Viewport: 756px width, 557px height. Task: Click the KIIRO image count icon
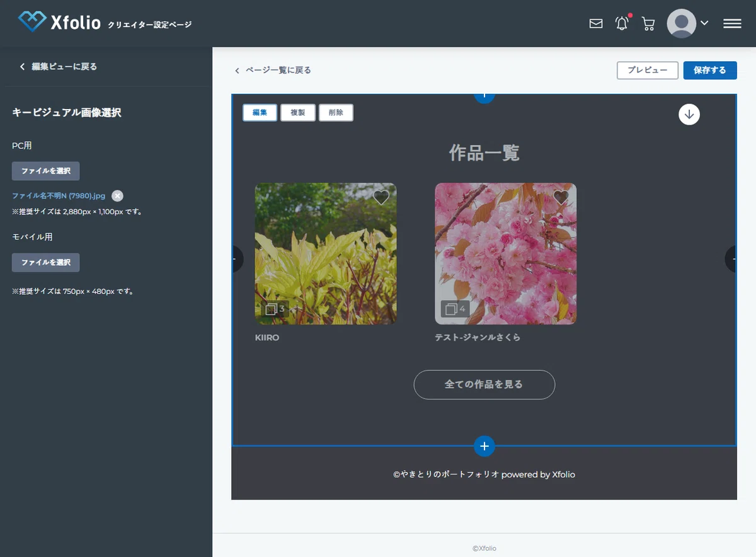point(275,309)
